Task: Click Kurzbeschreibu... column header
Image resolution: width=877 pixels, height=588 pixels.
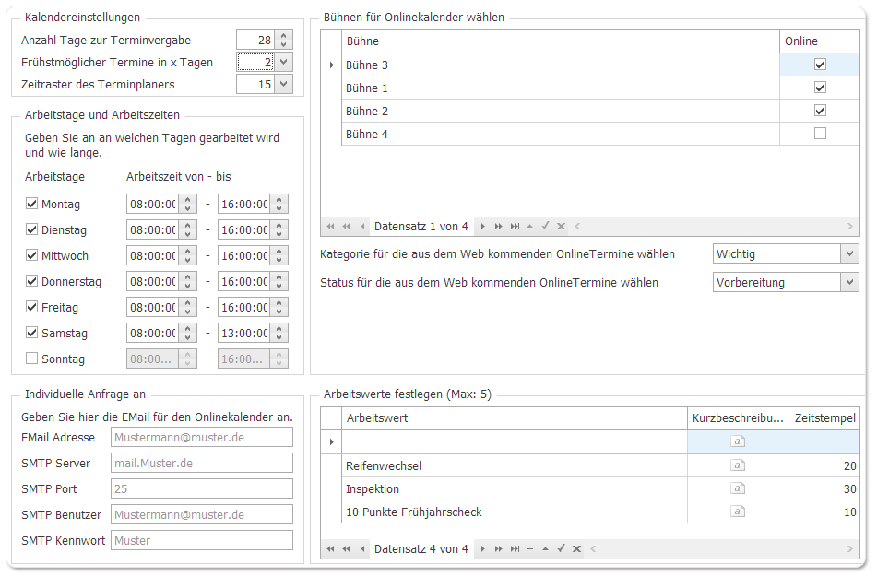Action: [x=738, y=418]
